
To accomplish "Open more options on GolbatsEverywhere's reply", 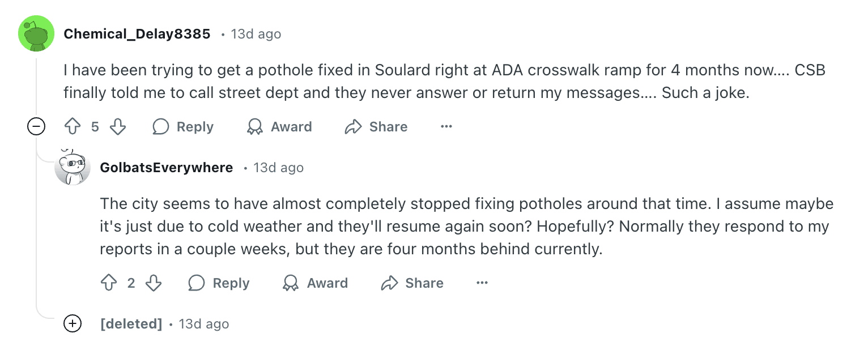I will tap(482, 283).
